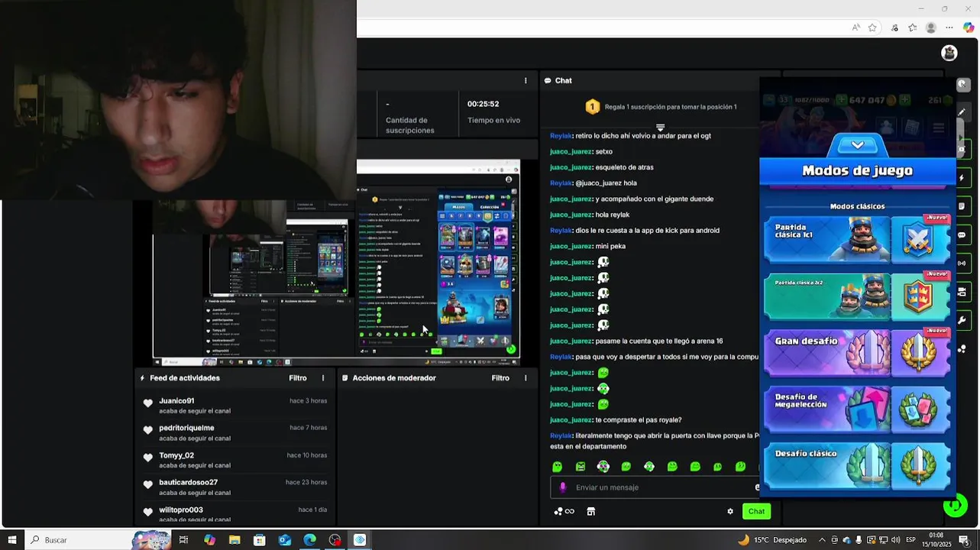Click the video layout icon in right sidebar

click(962, 292)
